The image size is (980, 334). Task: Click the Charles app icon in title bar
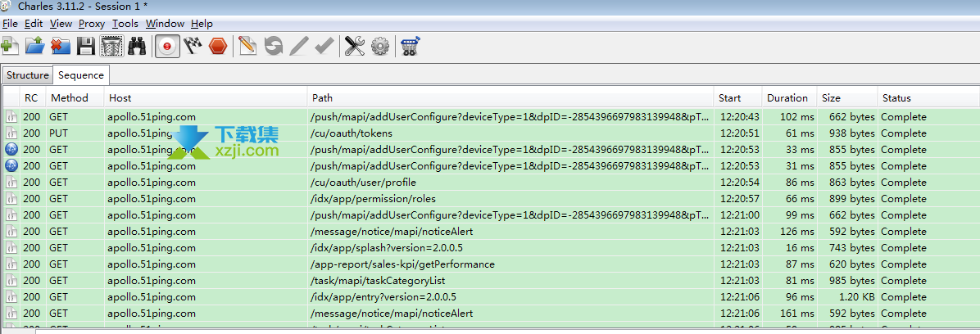pos(7,7)
